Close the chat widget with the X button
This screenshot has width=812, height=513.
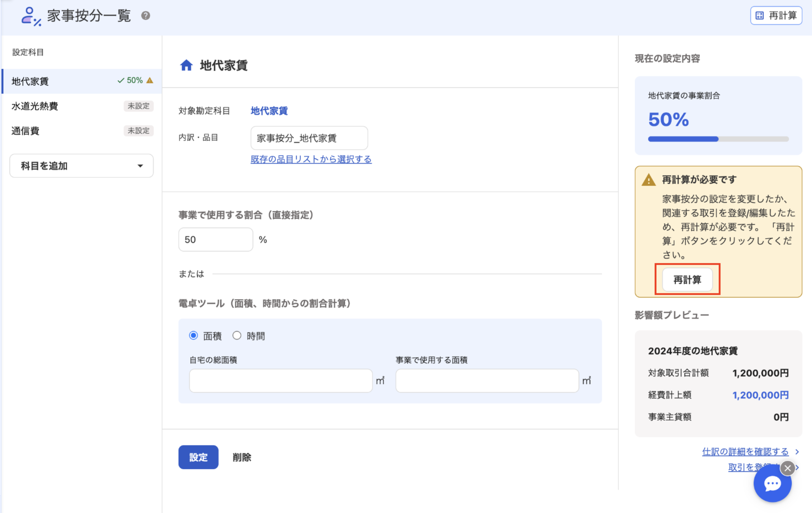click(x=788, y=468)
